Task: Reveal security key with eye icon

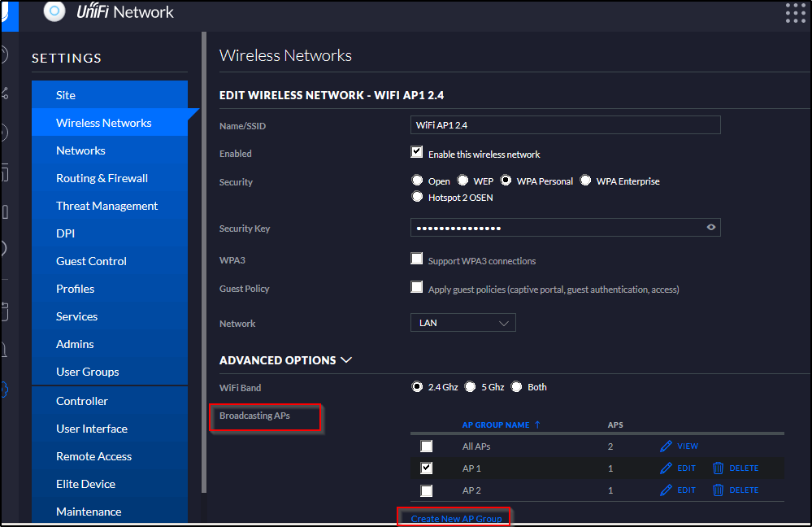Action: click(x=711, y=227)
